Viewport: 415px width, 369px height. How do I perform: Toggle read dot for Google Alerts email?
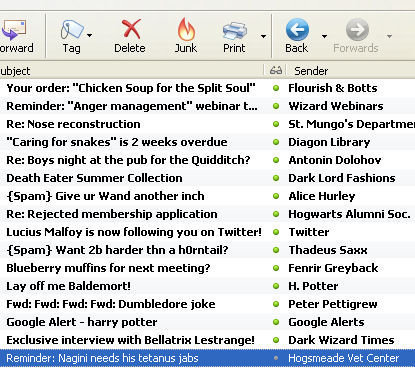[x=276, y=322]
